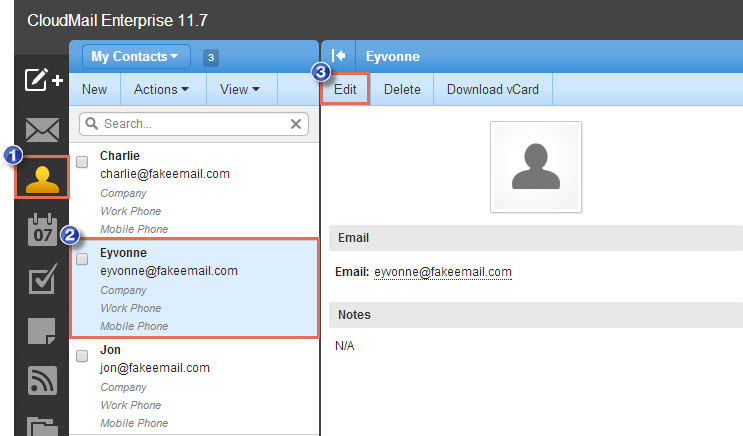Screen dimensions: 743x436
Task: Click the Email section header
Action: click(x=536, y=238)
